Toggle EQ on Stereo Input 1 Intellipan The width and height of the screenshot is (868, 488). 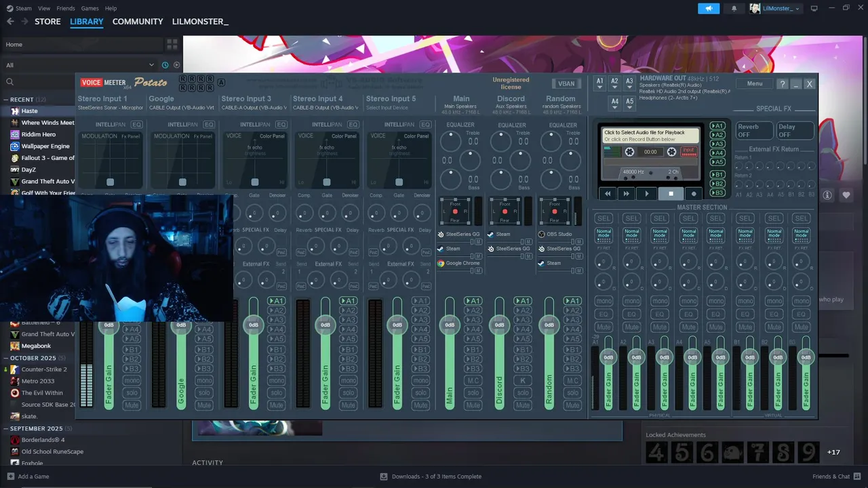coord(137,125)
